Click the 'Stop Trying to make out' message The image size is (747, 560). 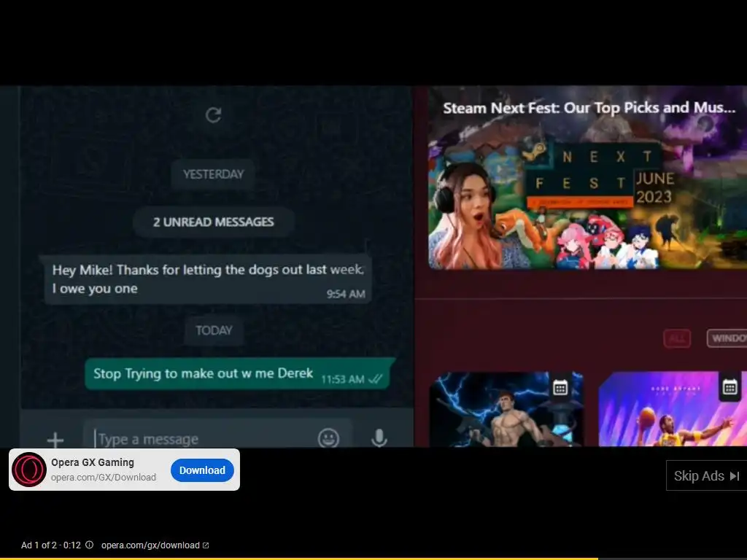pyautogui.click(x=239, y=374)
